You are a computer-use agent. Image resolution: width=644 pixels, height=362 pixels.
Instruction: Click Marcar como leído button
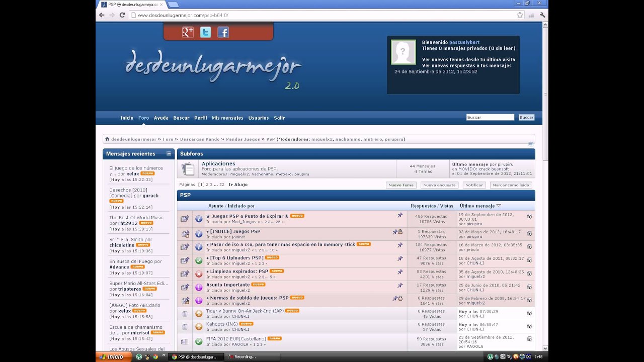(511, 185)
